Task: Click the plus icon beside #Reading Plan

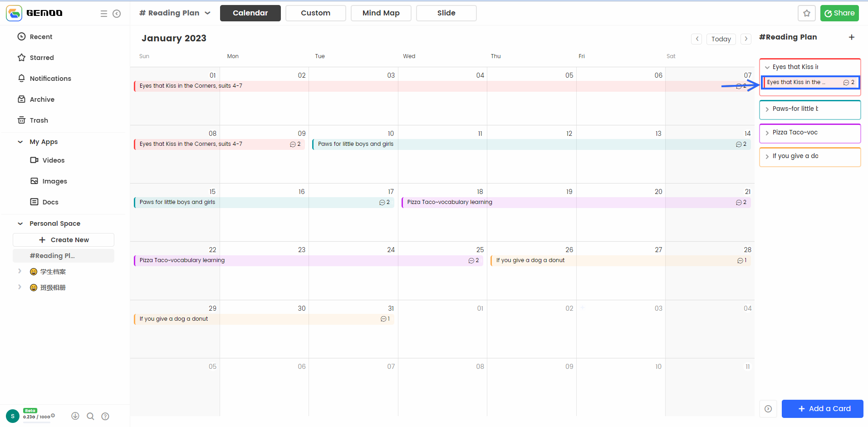Action: [x=852, y=37]
